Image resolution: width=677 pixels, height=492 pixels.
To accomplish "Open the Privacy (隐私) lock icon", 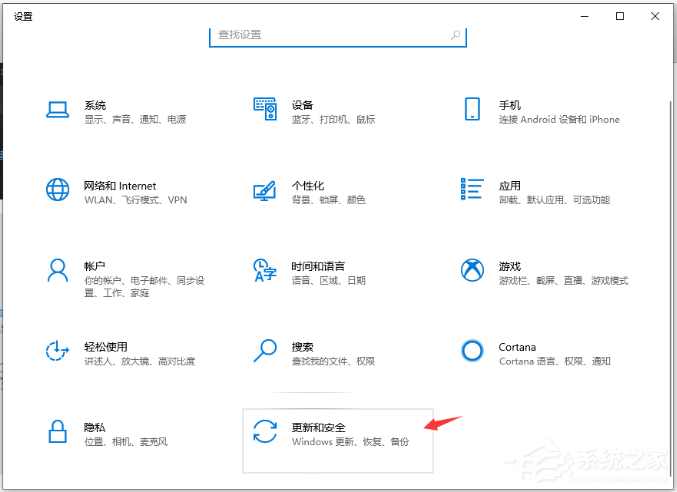I will tap(57, 432).
